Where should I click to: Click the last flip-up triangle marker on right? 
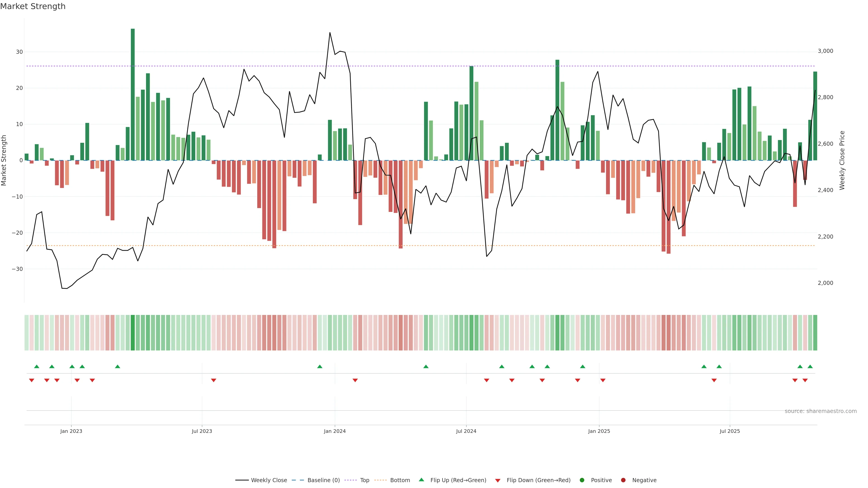810,366
